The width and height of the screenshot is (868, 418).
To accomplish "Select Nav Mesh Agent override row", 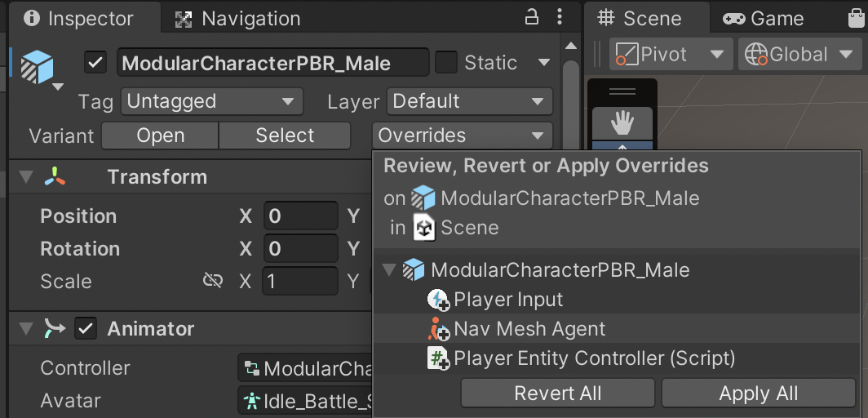I will (x=617, y=329).
